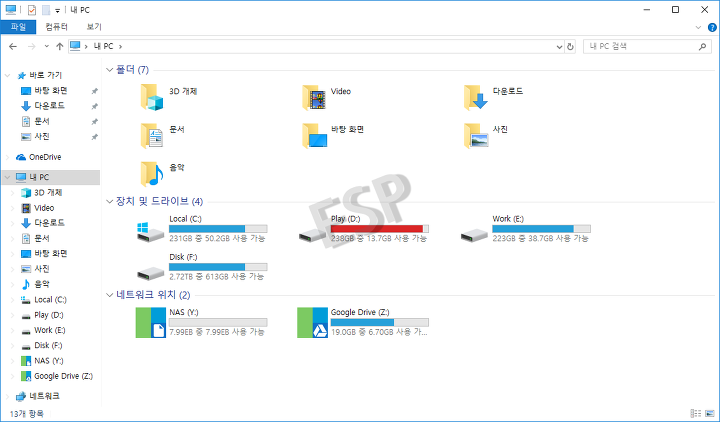Select the Disk (F:) drive icon
Viewport: 720px width, 422px height.
tap(151, 274)
